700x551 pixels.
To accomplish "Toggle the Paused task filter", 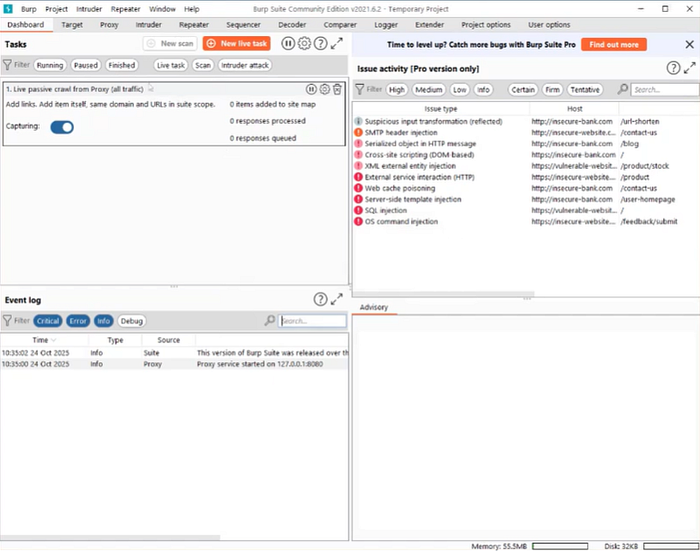I will (86, 65).
